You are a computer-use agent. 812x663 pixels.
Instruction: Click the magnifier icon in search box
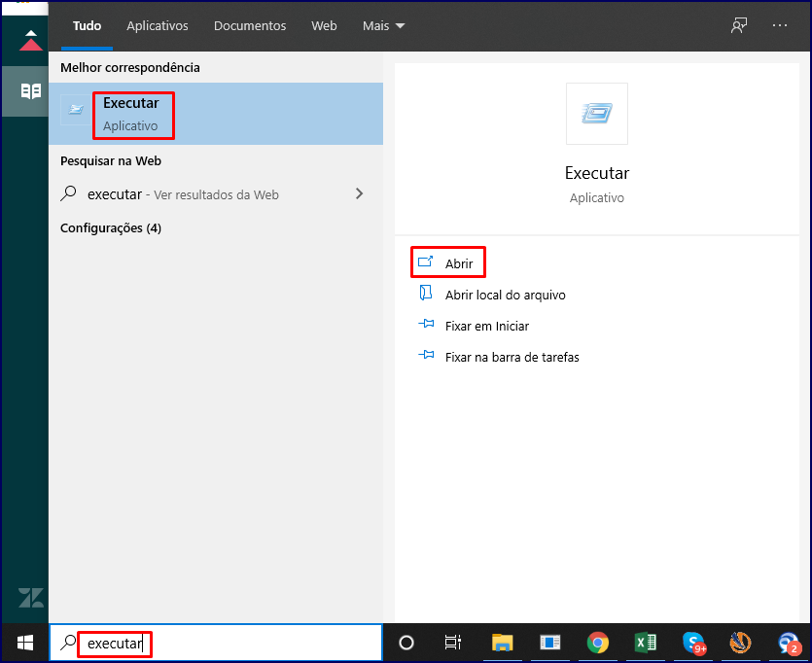click(68, 643)
